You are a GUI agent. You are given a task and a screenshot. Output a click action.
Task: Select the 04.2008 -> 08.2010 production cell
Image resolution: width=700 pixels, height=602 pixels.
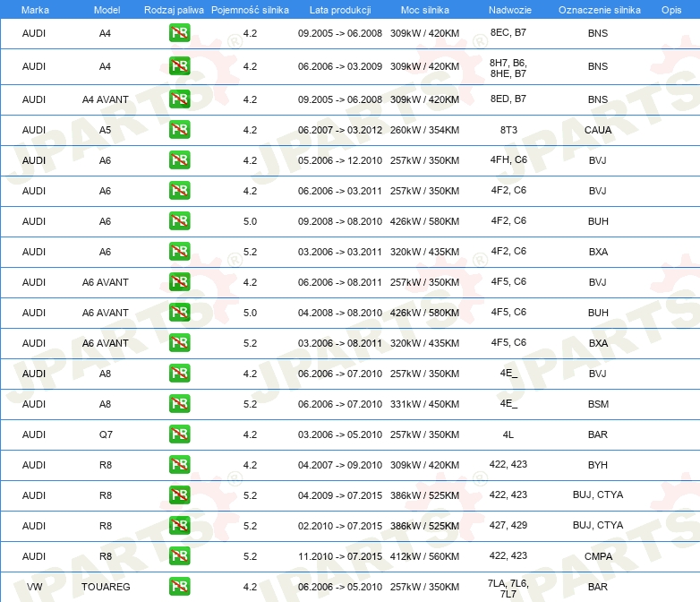pyautogui.click(x=340, y=313)
